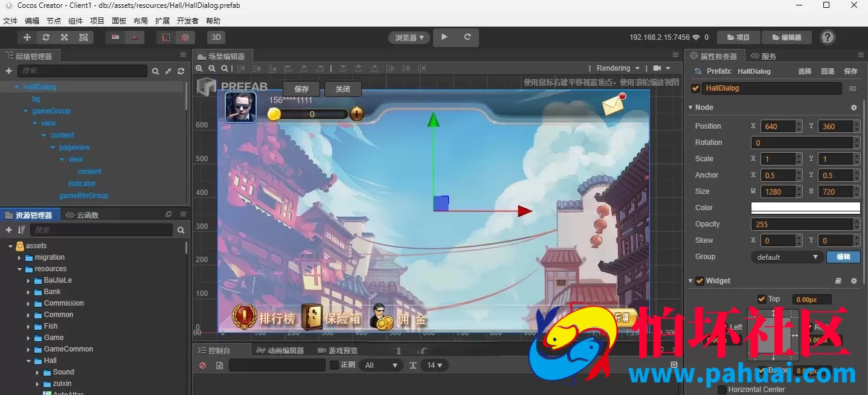Open the console log file icon
Image resolution: width=868 pixels, height=395 pixels.
click(219, 365)
